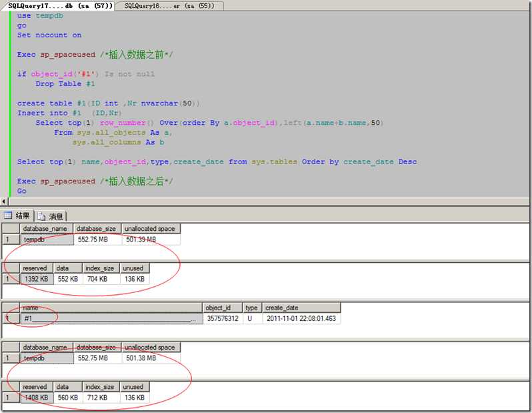Select the 501.39 MB unallocated space cell

[141, 240]
